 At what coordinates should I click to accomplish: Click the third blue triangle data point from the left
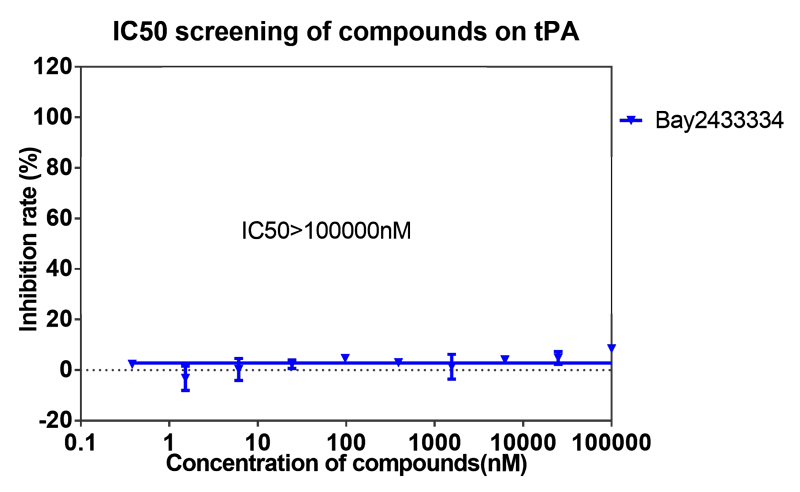pyautogui.click(x=238, y=367)
